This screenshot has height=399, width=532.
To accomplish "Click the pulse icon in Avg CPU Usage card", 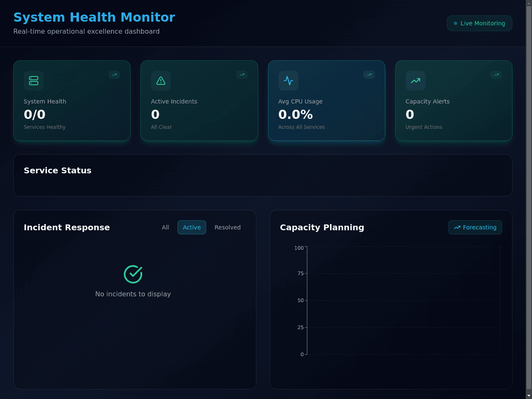I will pyautogui.click(x=288, y=81).
